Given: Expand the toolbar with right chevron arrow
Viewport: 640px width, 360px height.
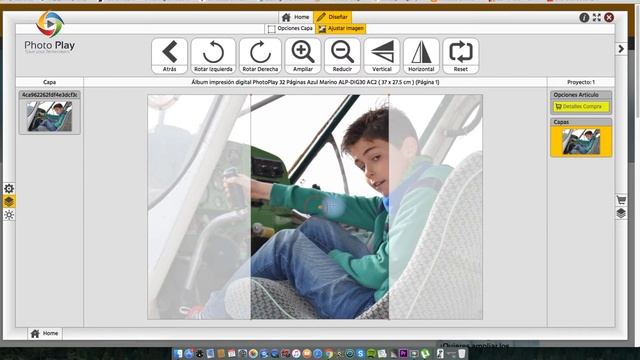Looking at the screenshot, I should pyautogui.click(x=621, y=49).
